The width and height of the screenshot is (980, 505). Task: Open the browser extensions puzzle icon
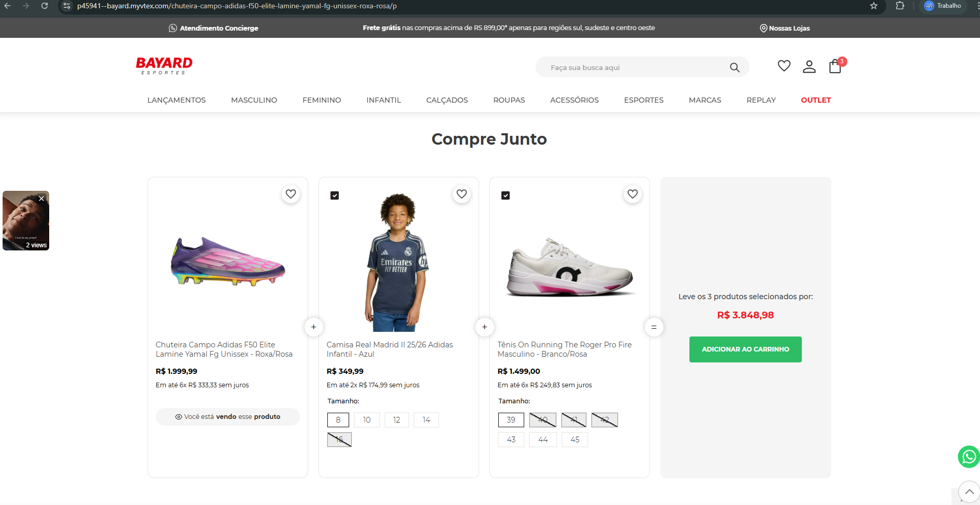(x=900, y=6)
